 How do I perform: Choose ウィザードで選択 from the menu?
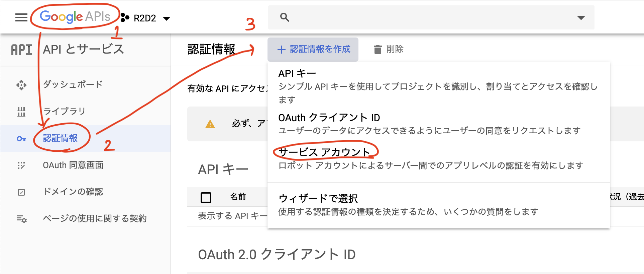point(438,205)
